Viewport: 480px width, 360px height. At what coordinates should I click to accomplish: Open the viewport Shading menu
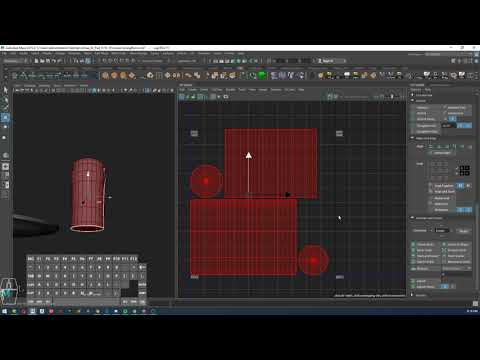pyautogui.click(x=30, y=86)
